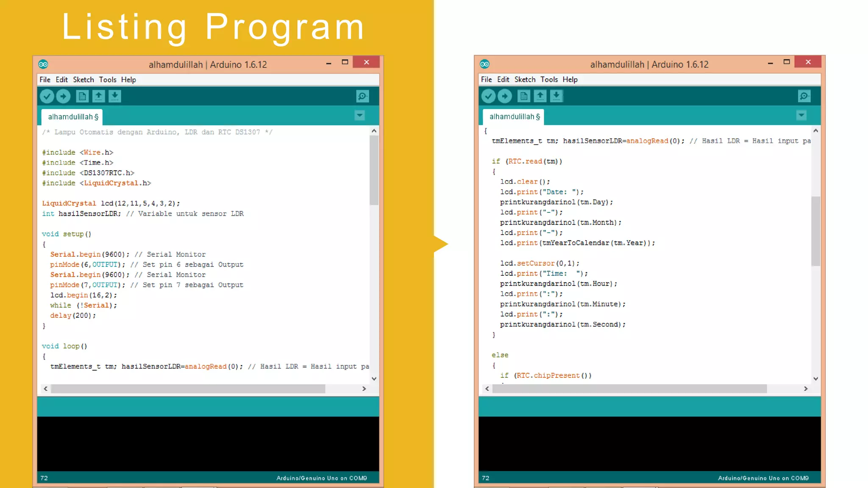The width and height of the screenshot is (868, 488).
Task: Open File menu in left window
Action: click(x=45, y=80)
